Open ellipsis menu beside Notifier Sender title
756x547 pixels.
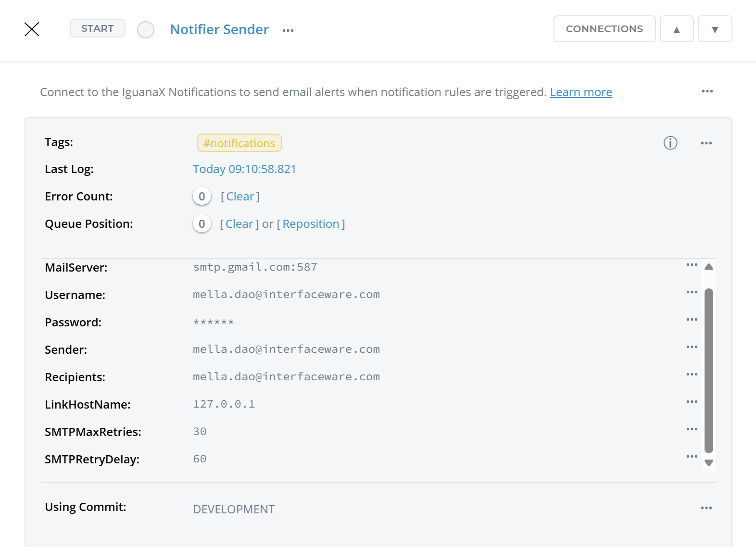pos(288,30)
